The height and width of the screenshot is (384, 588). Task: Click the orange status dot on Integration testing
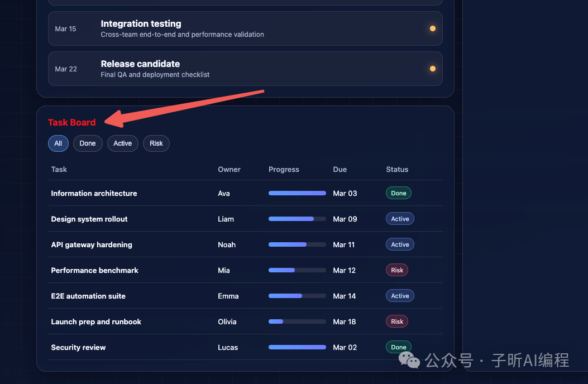point(432,28)
